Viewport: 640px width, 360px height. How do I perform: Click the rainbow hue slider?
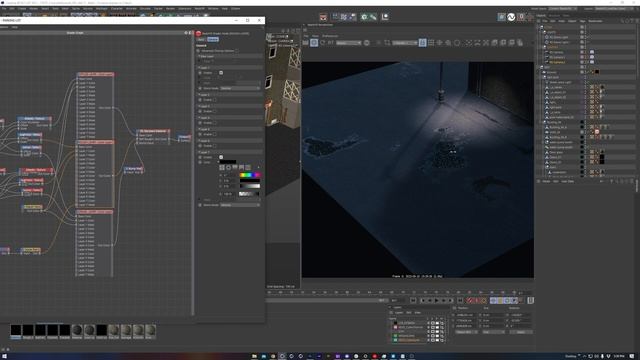tap(250, 175)
